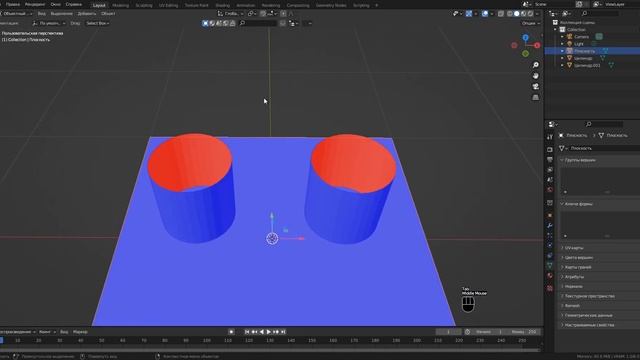Open the View Layer properties tab icon
Screen dimensions: 640x360
click(x=550, y=169)
